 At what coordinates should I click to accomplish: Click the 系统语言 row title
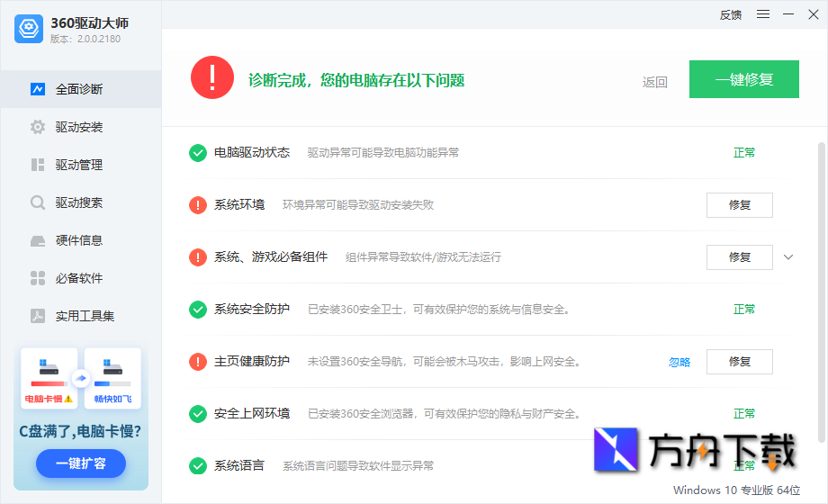239,466
